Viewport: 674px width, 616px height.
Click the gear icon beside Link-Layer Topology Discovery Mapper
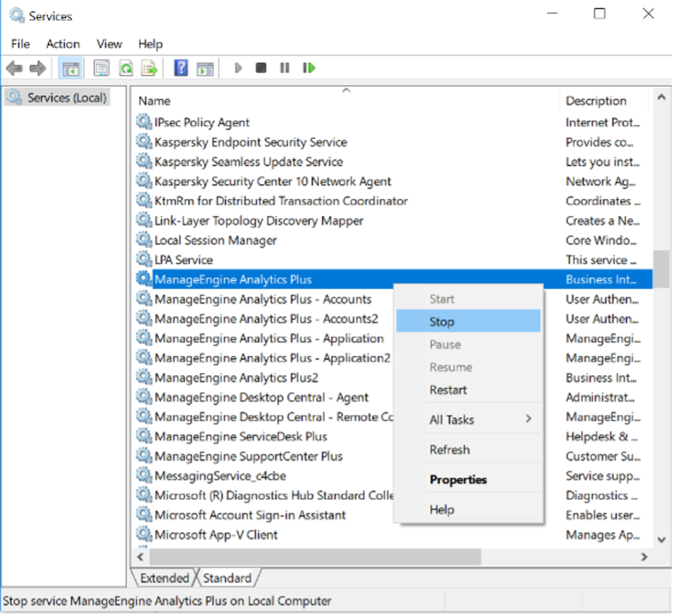click(144, 221)
